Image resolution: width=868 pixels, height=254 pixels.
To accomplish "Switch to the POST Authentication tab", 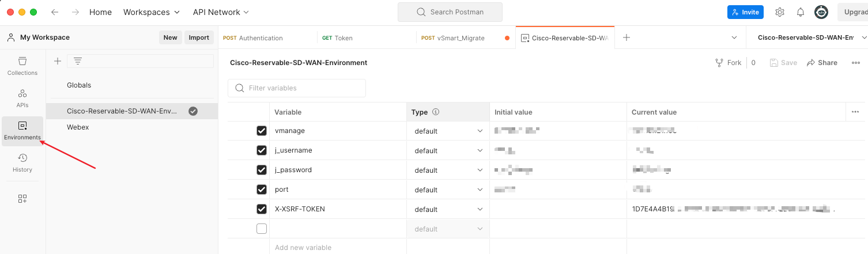I will pyautogui.click(x=253, y=38).
